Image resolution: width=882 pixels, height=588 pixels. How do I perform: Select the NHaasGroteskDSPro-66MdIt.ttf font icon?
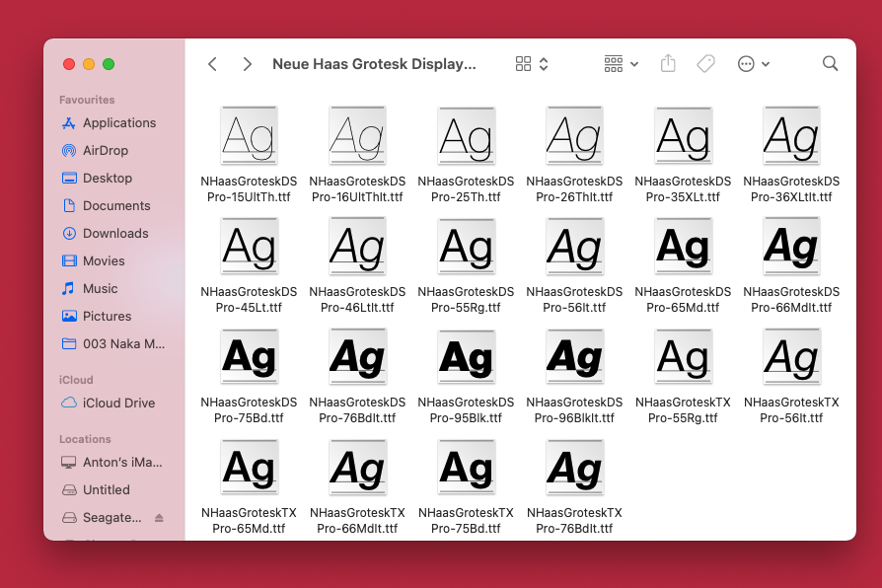(791, 246)
